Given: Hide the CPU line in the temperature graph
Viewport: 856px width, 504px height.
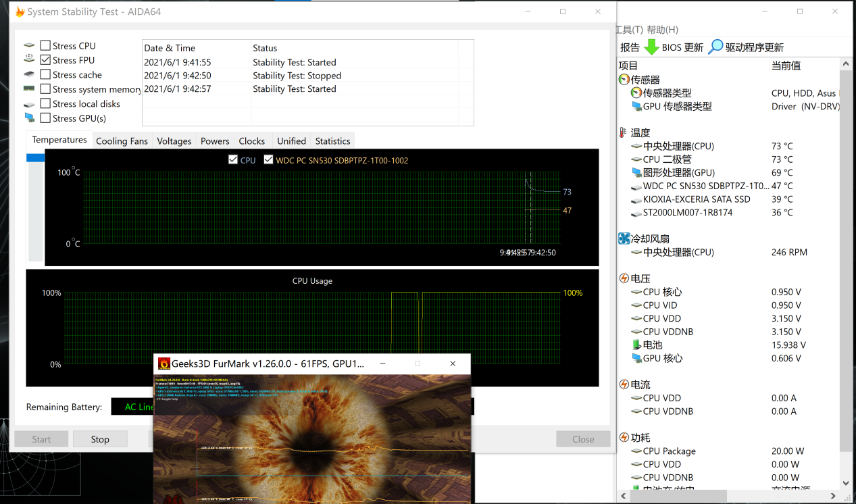Looking at the screenshot, I should click(x=233, y=160).
